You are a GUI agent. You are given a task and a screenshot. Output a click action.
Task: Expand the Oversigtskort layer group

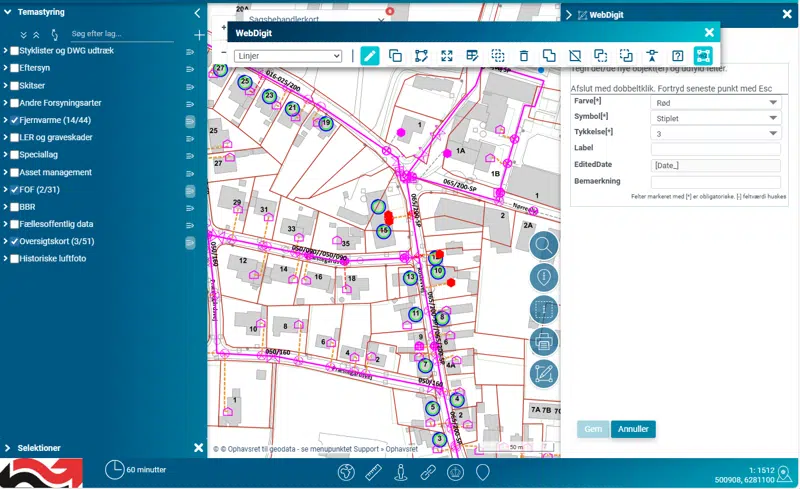click(x=7, y=242)
